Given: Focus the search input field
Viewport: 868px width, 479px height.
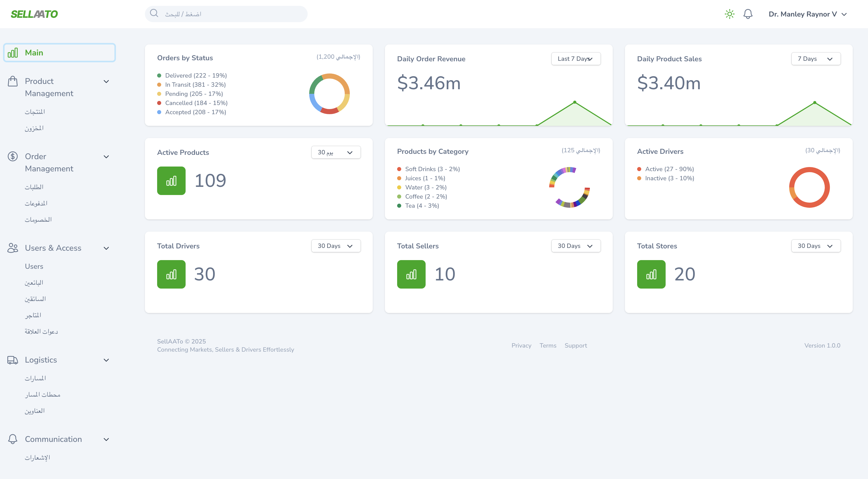Looking at the screenshot, I should coord(226,14).
